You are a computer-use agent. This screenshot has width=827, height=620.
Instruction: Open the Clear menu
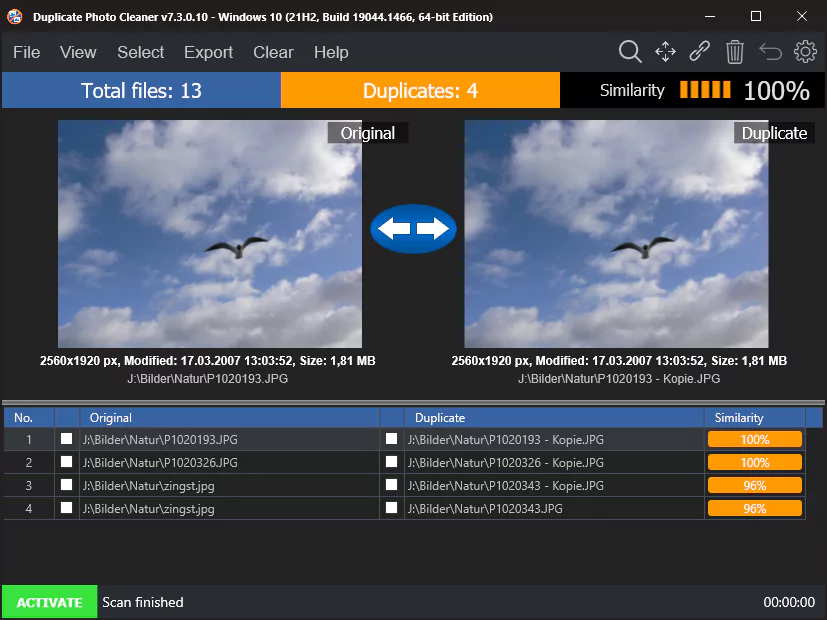(x=273, y=52)
